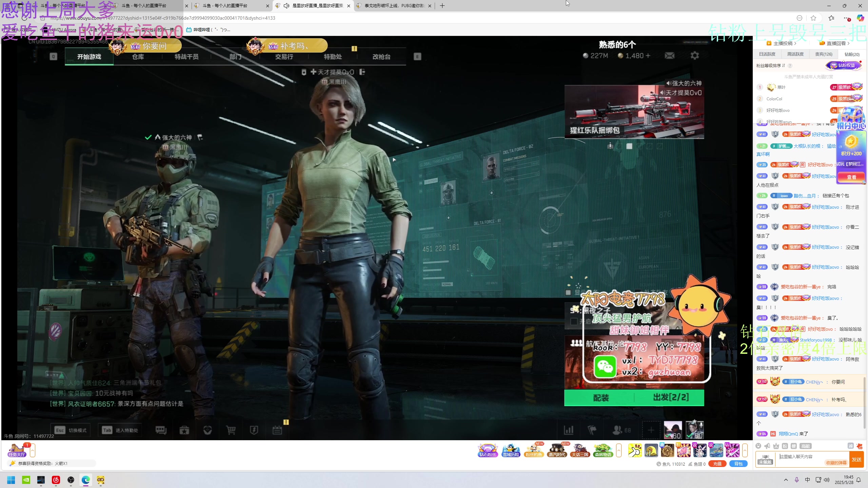Toggle the 高能 danmaku mode
Screen dimensions: 868x488
806,446
